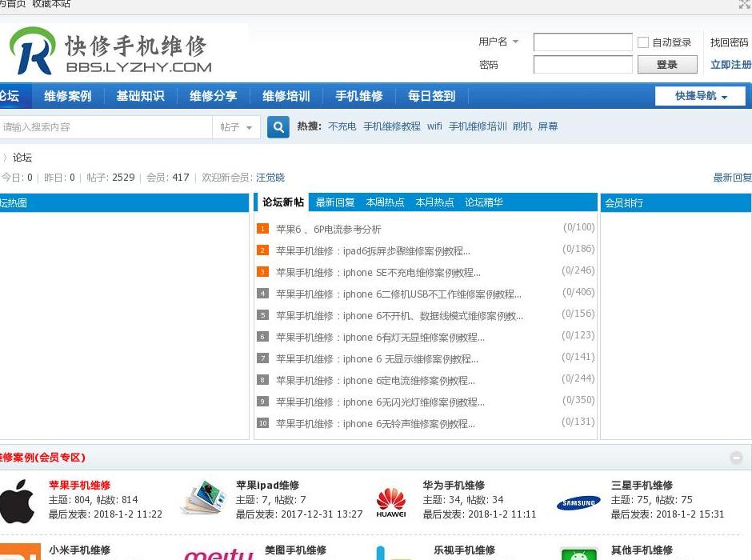
Task: Click hot search term wifi
Action: point(434,126)
